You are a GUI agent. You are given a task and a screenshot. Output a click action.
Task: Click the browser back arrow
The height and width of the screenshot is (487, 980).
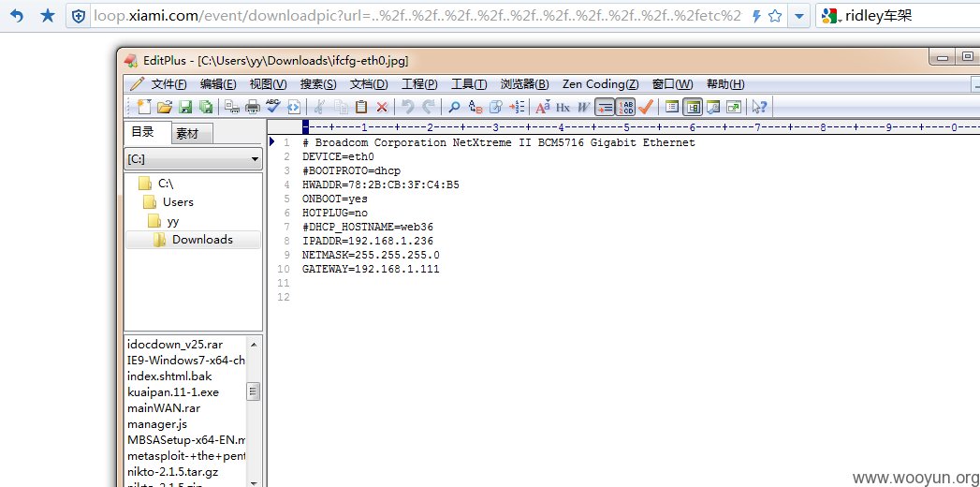tap(17, 16)
